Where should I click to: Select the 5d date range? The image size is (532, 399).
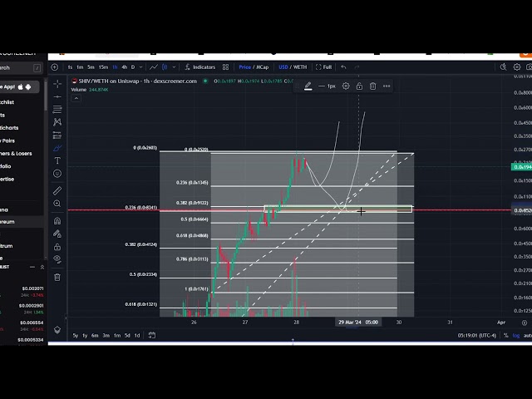click(x=126, y=335)
